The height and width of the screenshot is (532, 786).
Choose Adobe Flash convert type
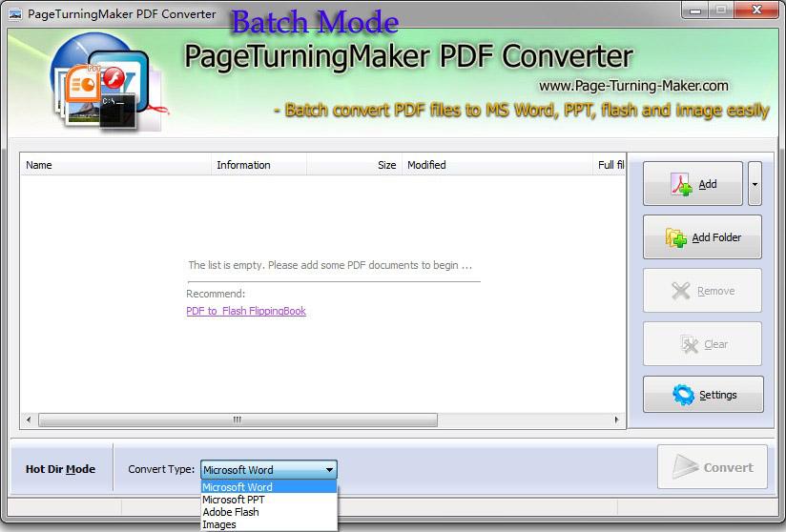click(x=269, y=512)
